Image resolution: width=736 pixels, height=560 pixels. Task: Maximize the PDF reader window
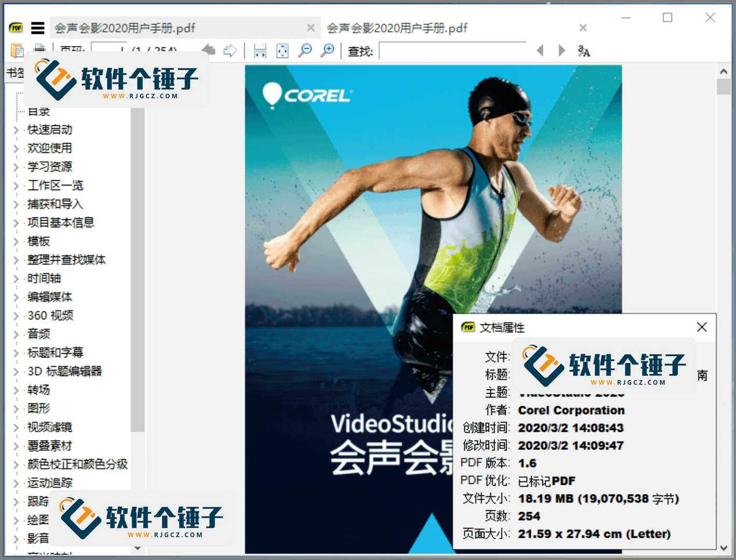pyautogui.click(x=668, y=18)
